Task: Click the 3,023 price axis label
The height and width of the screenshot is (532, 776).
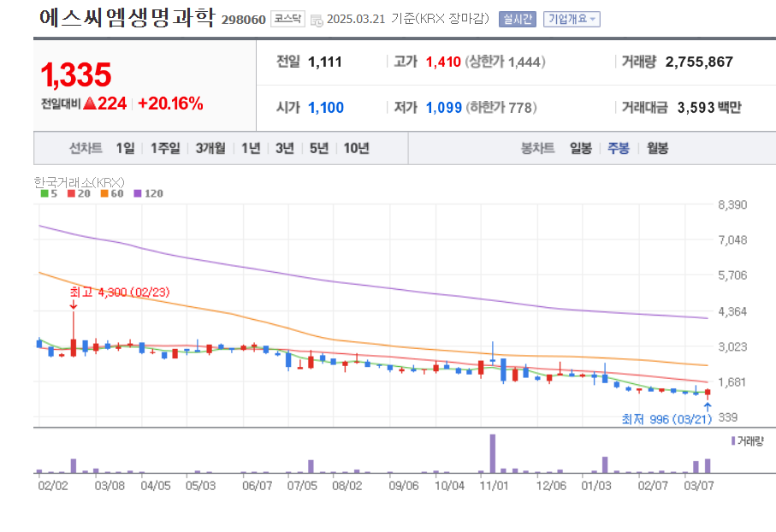Action: 732,347
